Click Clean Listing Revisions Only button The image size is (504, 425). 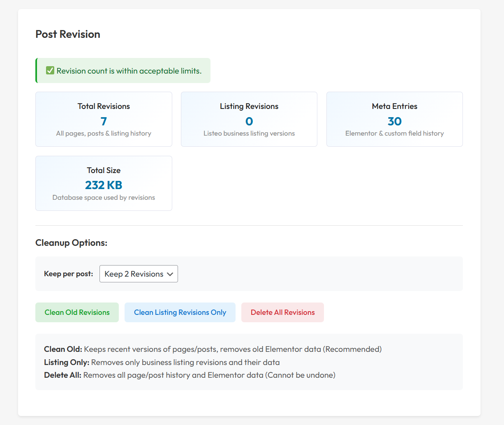(x=180, y=312)
